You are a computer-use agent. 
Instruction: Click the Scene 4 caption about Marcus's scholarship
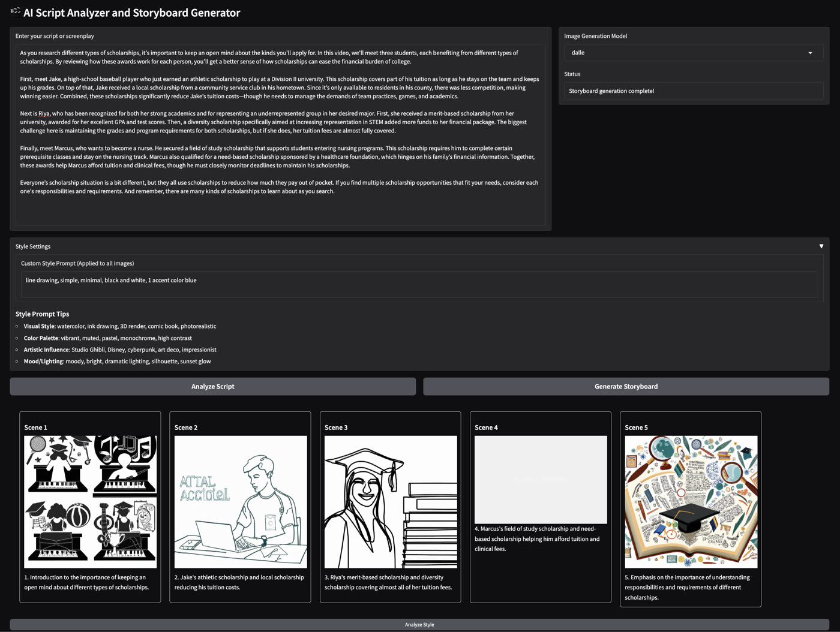coord(537,538)
